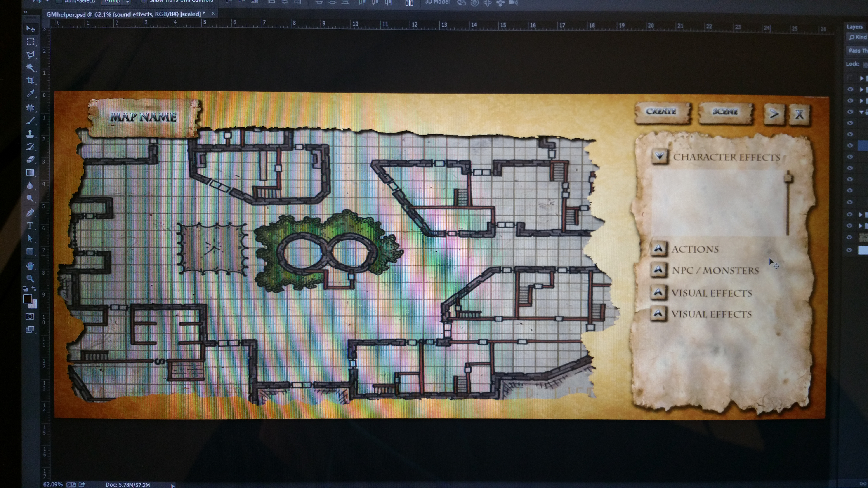Select the Move tool
Screen dimensions: 868x488
[30, 29]
